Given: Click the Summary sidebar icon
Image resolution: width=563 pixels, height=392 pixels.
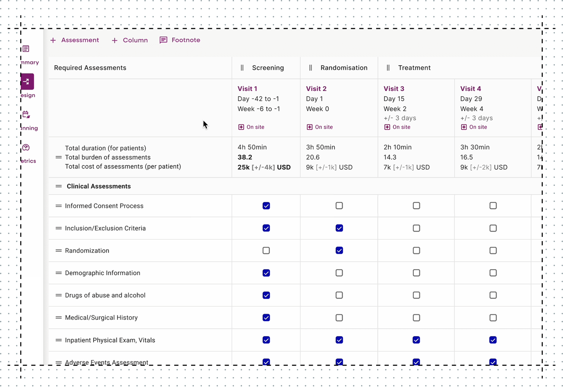Looking at the screenshot, I should [x=26, y=49].
